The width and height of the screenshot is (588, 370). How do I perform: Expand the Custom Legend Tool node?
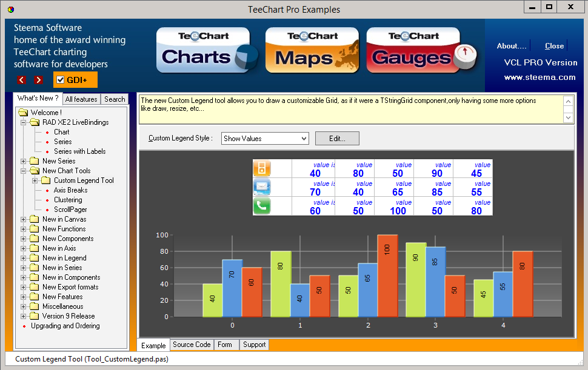35,181
